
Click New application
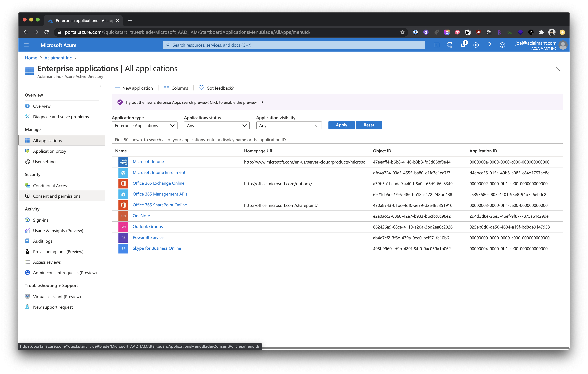134,88
